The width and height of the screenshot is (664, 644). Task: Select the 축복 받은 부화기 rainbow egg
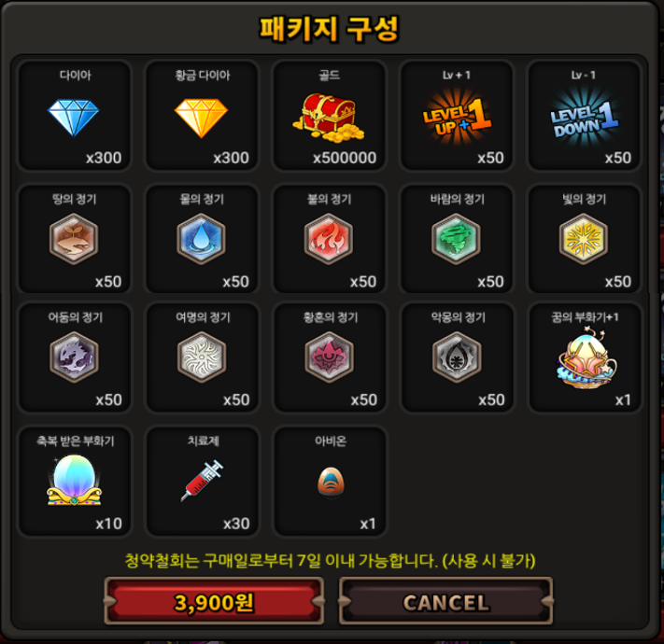[x=74, y=481]
